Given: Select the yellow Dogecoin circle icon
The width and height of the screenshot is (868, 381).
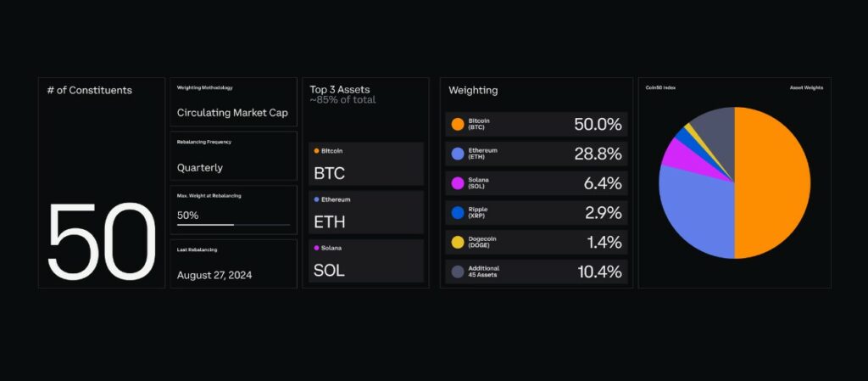Looking at the screenshot, I should tap(458, 242).
